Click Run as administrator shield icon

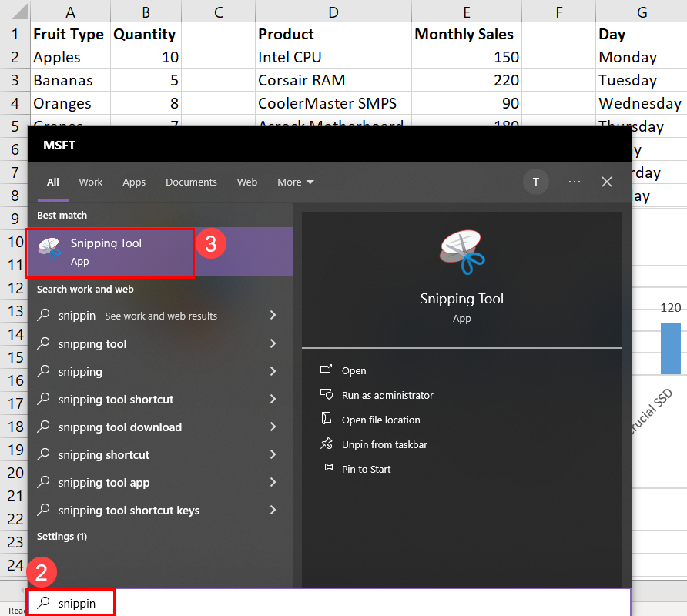click(x=327, y=394)
